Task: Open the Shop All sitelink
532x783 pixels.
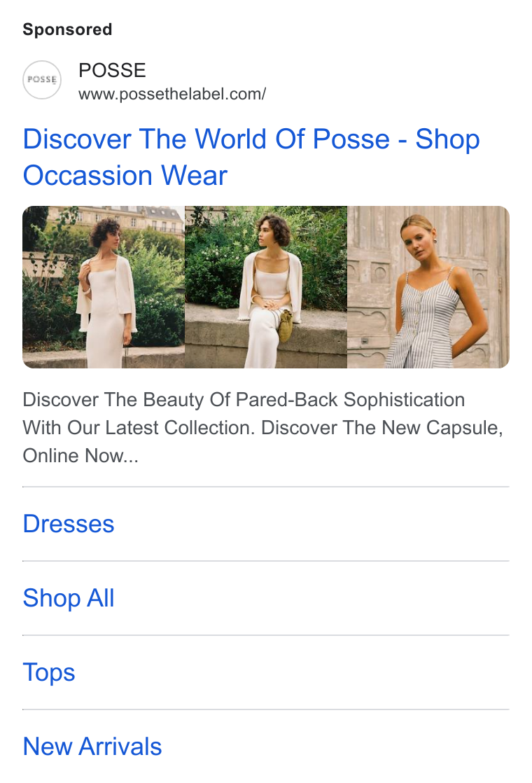Action: [69, 598]
